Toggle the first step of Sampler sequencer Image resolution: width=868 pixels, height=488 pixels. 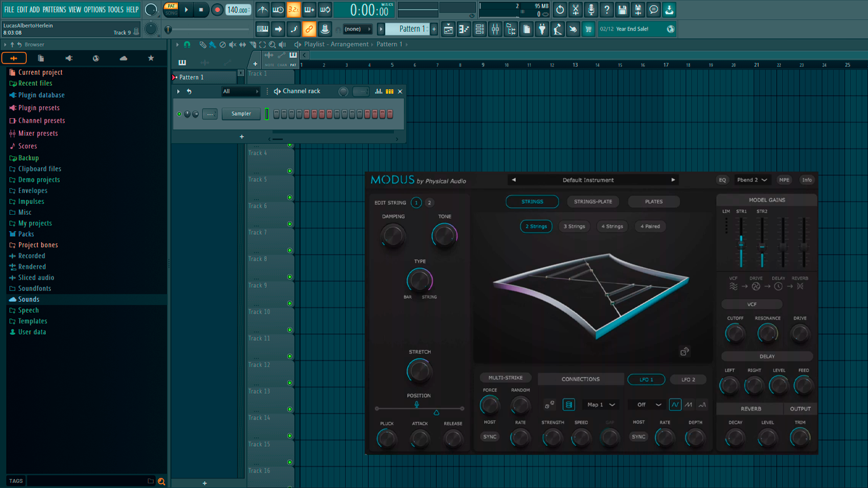(276, 114)
